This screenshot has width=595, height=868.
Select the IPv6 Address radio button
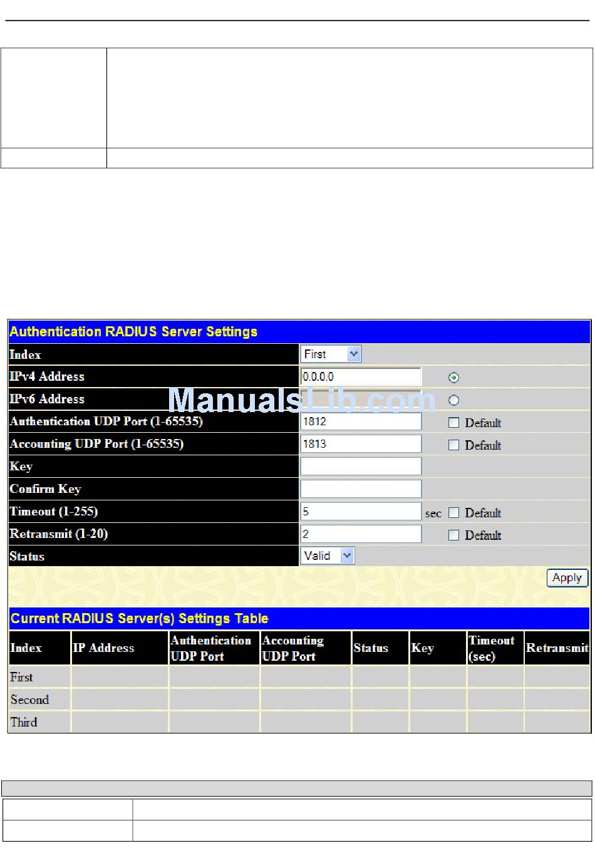[453, 400]
